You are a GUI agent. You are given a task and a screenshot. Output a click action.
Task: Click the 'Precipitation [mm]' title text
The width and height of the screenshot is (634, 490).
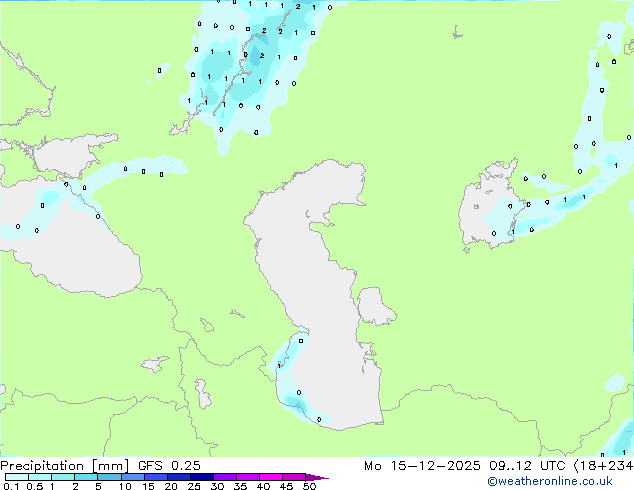point(65,466)
